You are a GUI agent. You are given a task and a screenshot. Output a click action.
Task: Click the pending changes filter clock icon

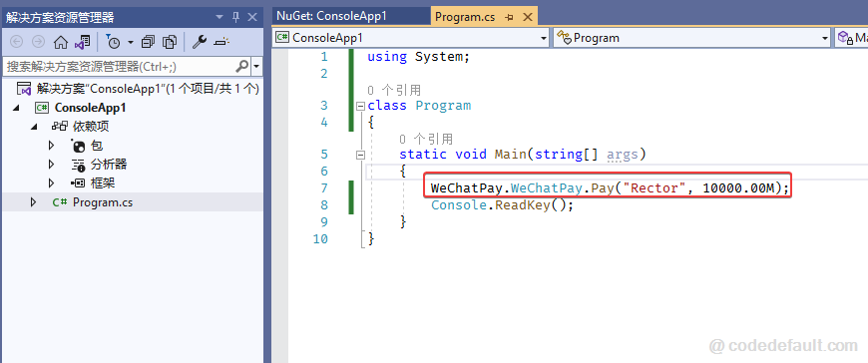113,42
